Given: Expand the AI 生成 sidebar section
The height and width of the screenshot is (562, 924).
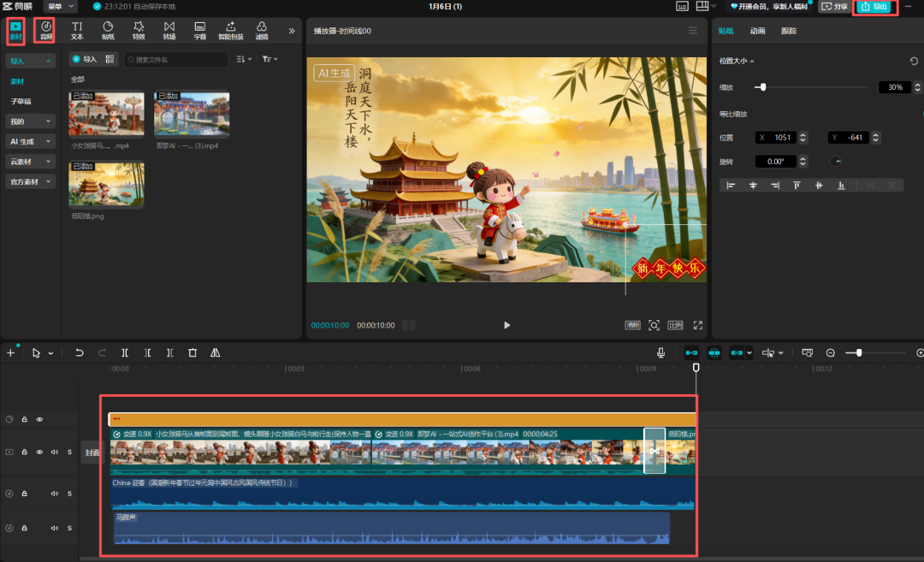Looking at the screenshot, I should (x=31, y=141).
